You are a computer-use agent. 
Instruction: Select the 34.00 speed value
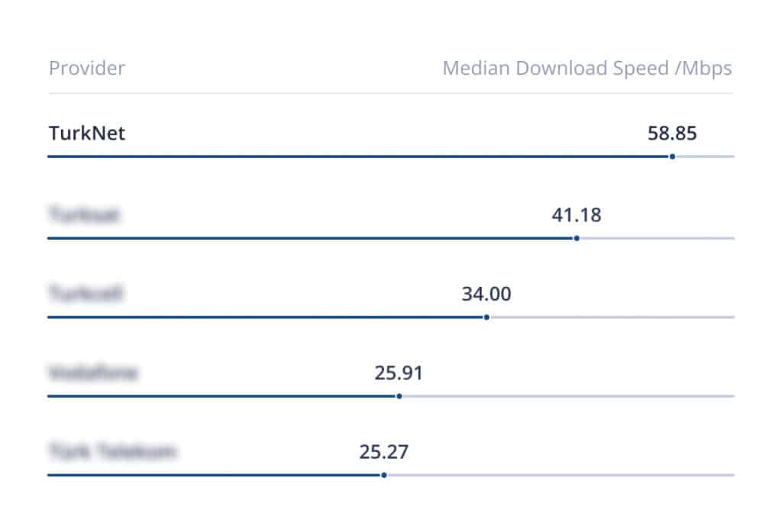pos(486,294)
